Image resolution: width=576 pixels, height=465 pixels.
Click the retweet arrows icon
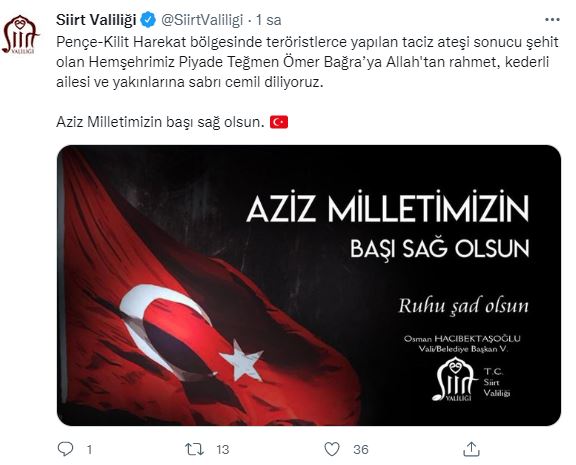[x=194, y=449]
